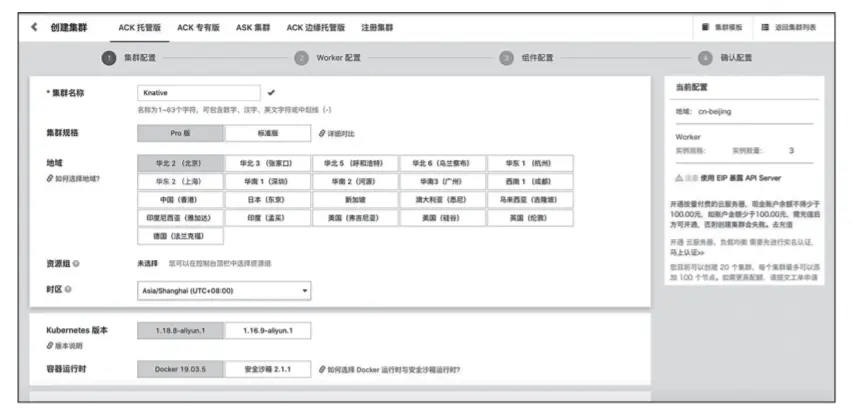
Task: Click the step 4 circle for 确认配置
Action: coord(705,58)
